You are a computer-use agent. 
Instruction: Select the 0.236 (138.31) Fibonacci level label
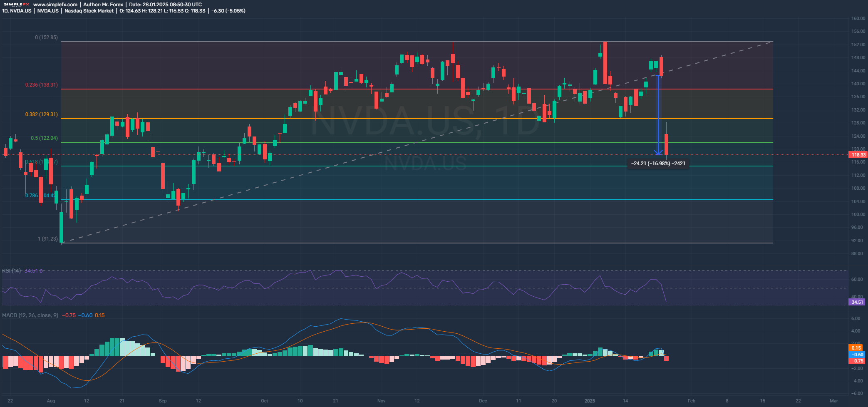pos(41,85)
